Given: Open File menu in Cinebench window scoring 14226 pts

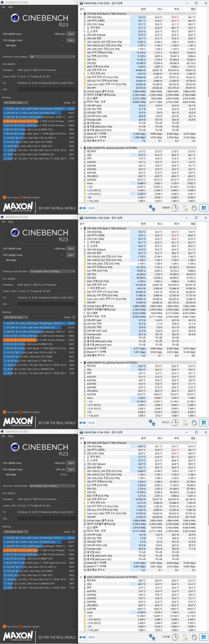Looking at the screenshot, I should coord(4,436).
